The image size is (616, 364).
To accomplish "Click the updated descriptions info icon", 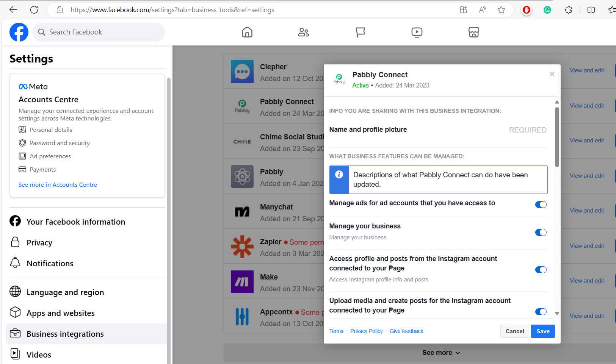I will coord(339,175).
